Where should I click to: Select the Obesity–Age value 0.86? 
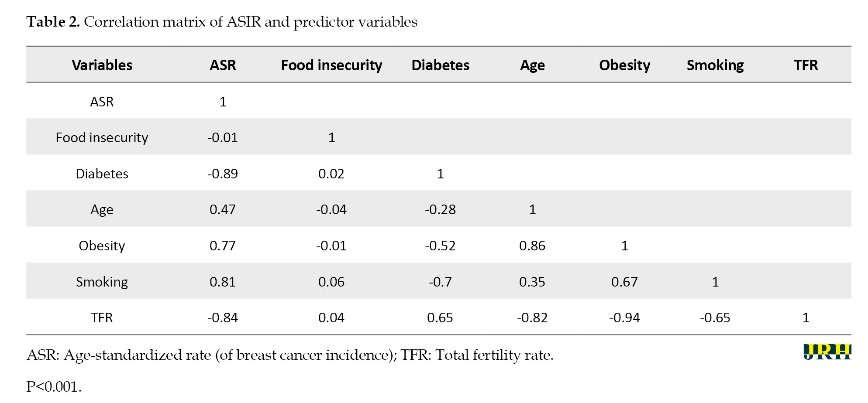(532, 246)
